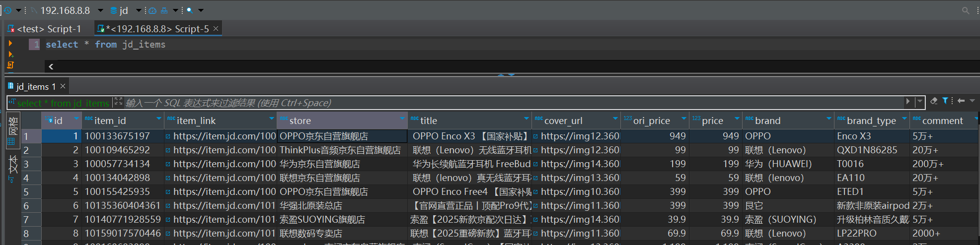Select the active connection 192.168.8.8
Viewport: 980px width, 245px height.
click(65, 10)
